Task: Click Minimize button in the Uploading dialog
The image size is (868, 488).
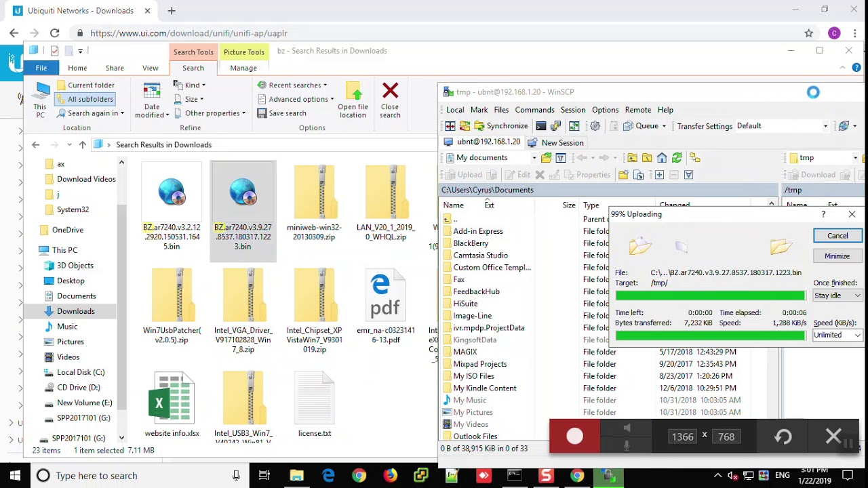Action: [x=837, y=256]
